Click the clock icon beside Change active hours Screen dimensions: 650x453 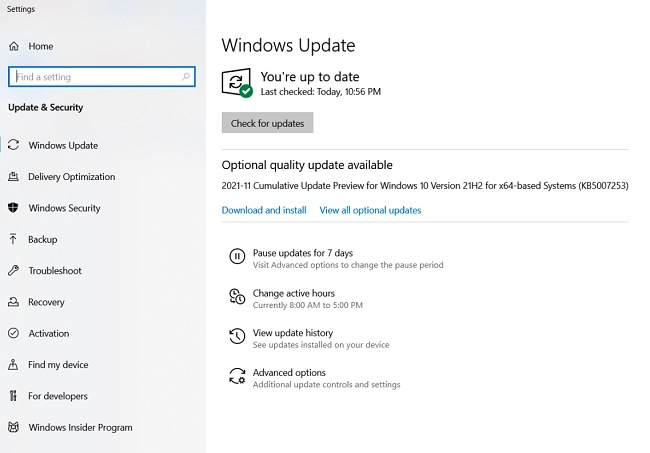coord(237,296)
